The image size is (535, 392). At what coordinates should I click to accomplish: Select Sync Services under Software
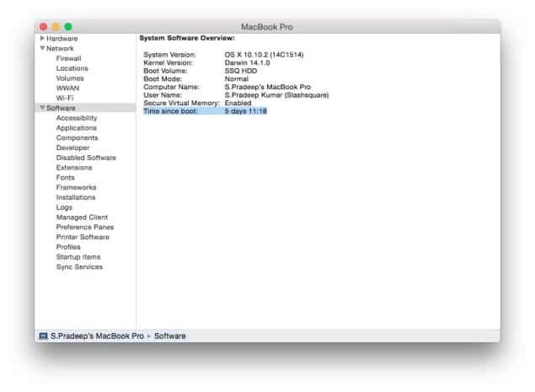(79, 266)
